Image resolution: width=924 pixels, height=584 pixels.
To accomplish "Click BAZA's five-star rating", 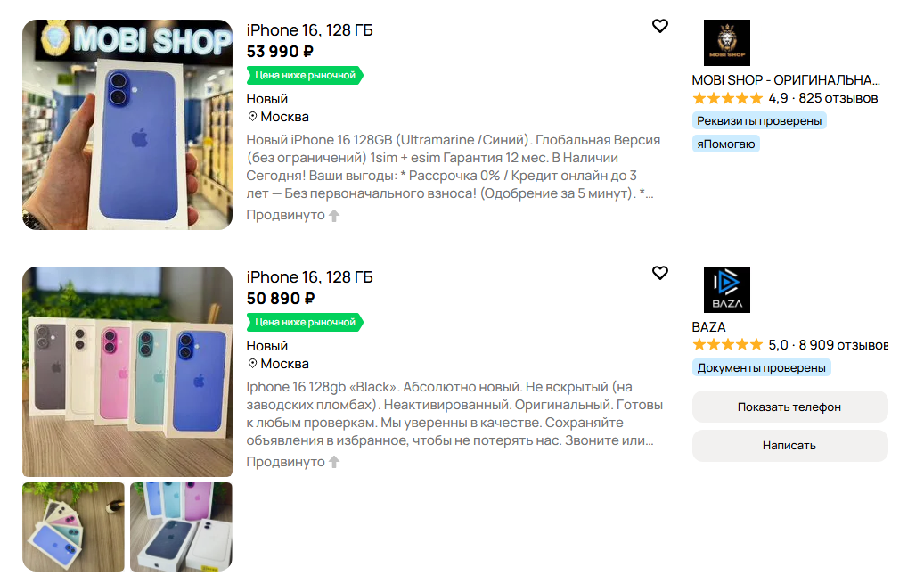I will 728,344.
